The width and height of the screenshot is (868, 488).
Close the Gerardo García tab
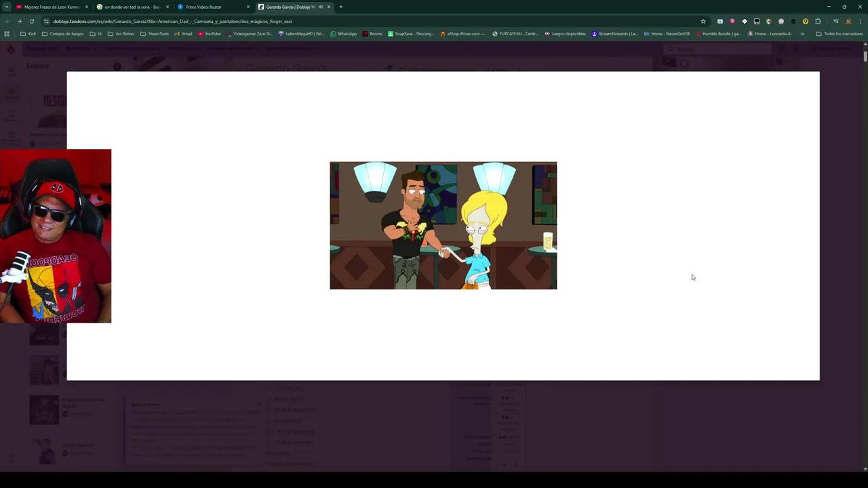tap(329, 7)
